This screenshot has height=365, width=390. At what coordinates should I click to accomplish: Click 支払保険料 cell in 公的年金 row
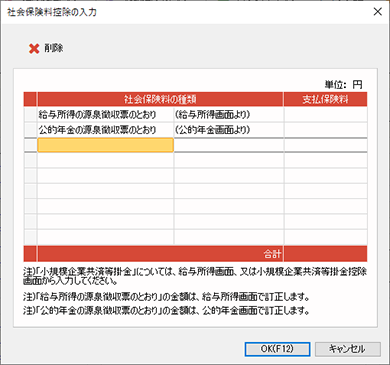coord(326,130)
